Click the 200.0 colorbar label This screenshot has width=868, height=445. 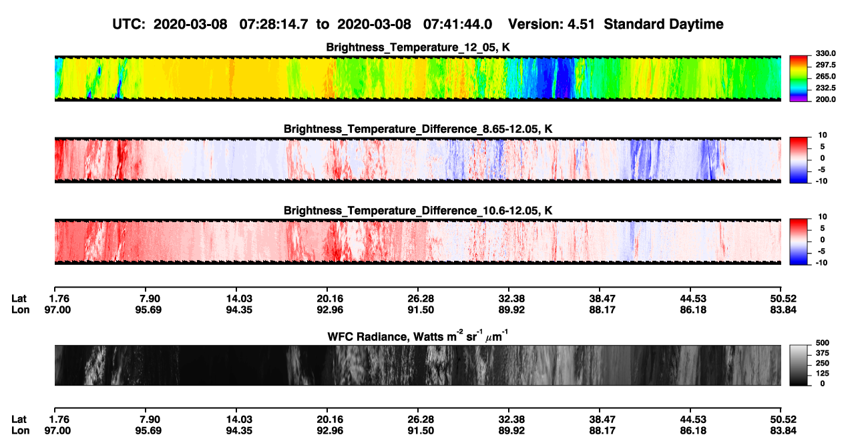pyautogui.click(x=824, y=99)
